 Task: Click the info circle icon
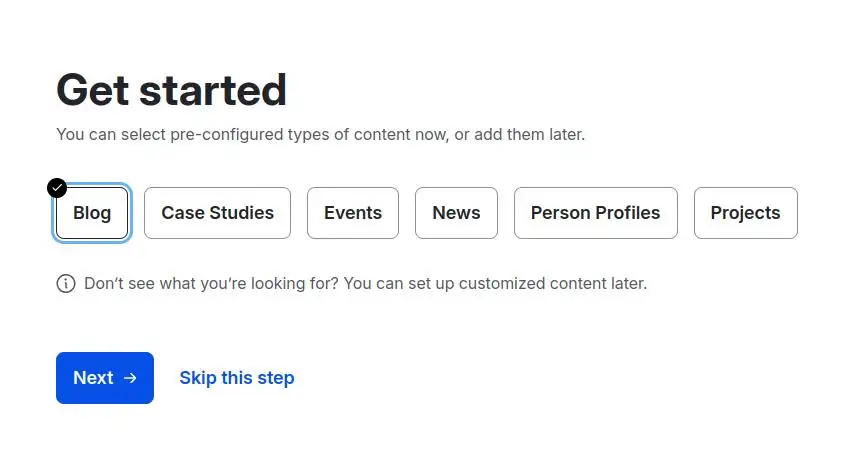pos(66,283)
